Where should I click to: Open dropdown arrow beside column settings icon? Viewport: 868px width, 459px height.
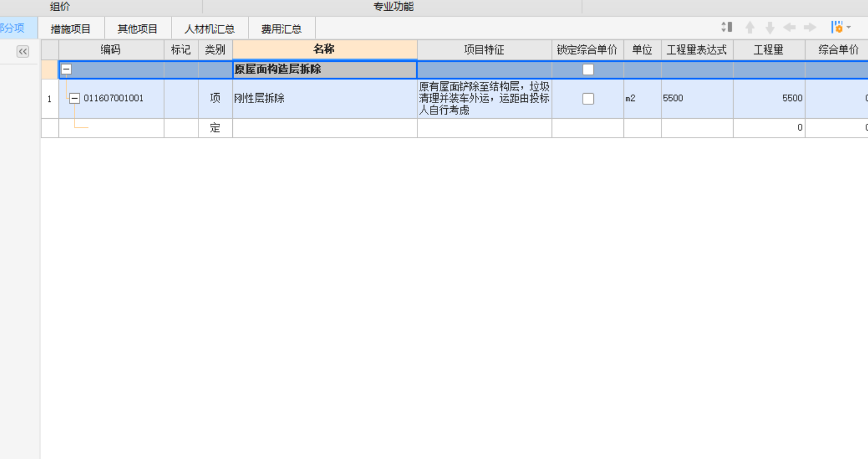(849, 27)
